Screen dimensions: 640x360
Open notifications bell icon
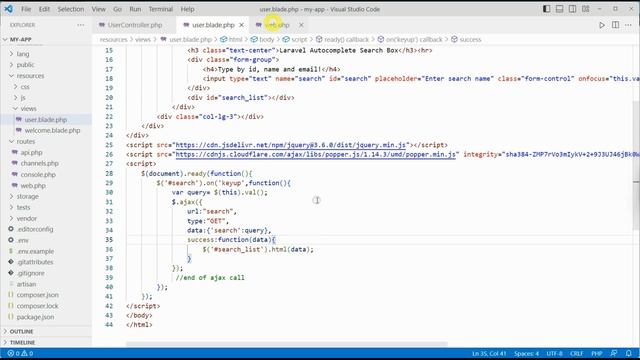629,353
